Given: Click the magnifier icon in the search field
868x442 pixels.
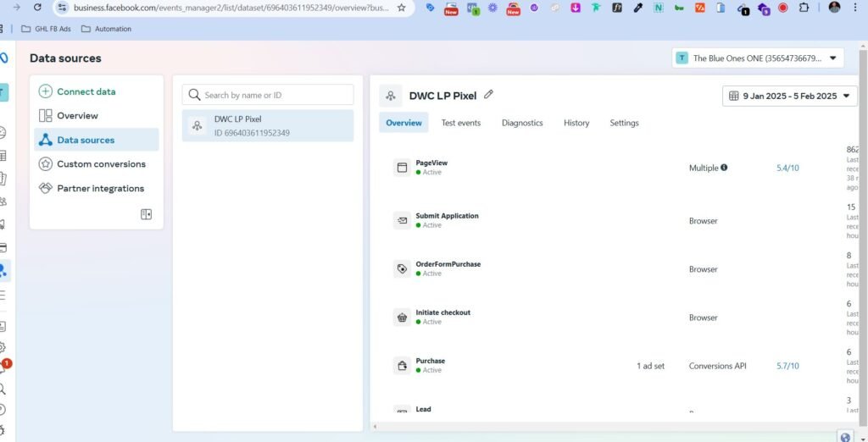Looking at the screenshot, I should pos(194,95).
